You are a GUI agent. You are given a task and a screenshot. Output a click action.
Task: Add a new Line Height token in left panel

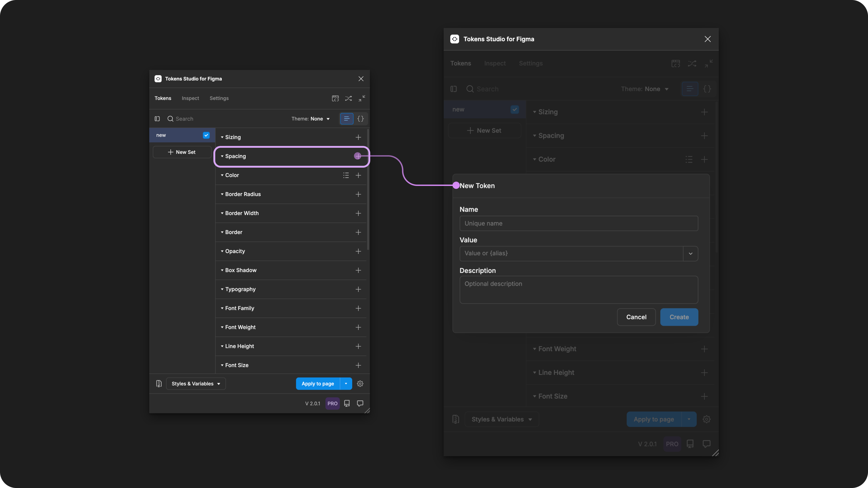358,346
